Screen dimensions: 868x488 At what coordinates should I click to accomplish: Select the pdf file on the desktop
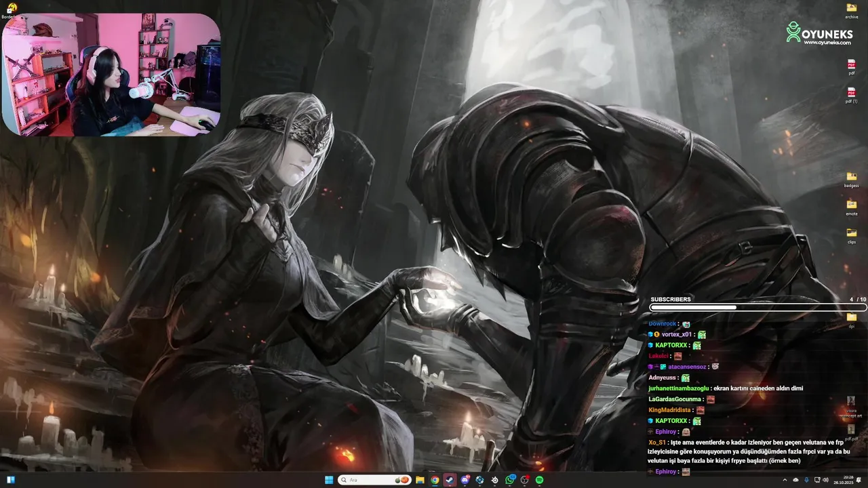pyautogui.click(x=852, y=67)
